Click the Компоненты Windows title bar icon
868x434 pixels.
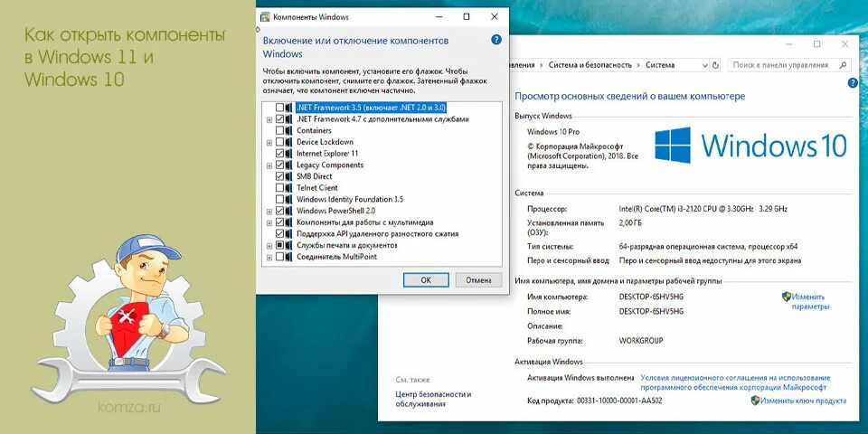[x=265, y=16]
